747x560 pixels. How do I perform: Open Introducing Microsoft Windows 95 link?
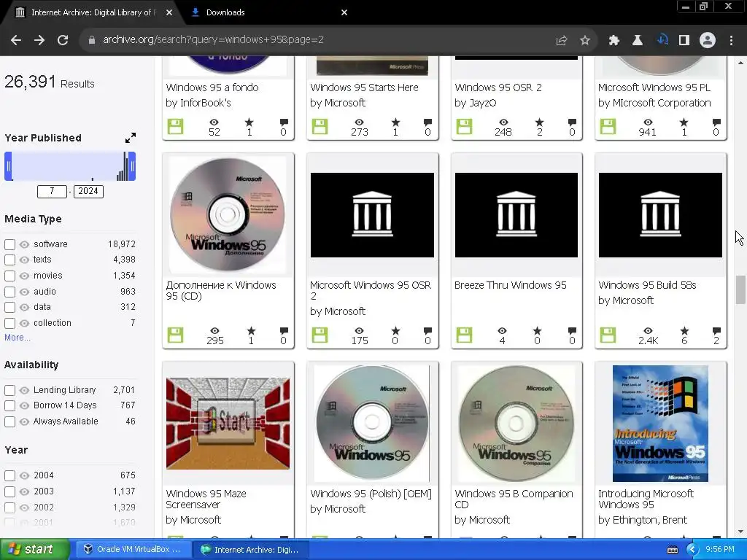(646, 499)
